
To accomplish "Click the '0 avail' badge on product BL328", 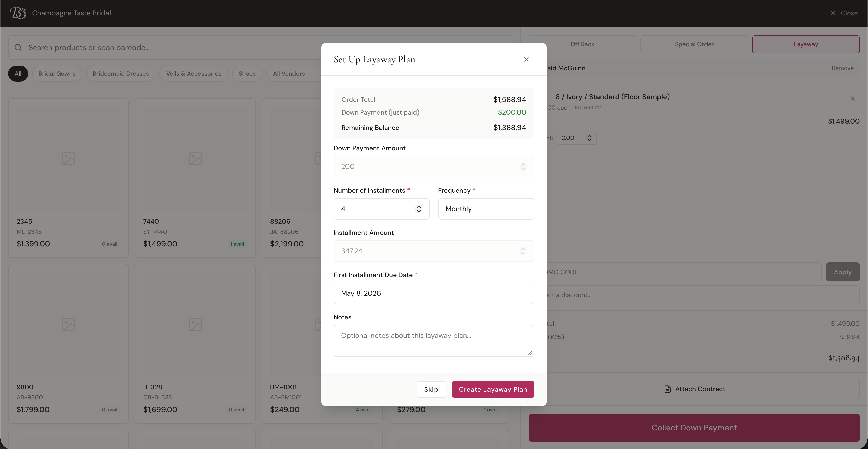I will 236,410.
